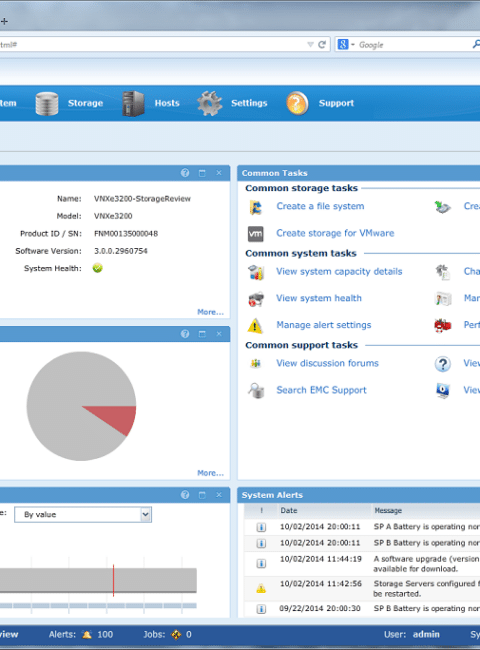This screenshot has height=650, width=480.
Task: Click warning icon on Storage Servers alert
Action: (x=261, y=588)
